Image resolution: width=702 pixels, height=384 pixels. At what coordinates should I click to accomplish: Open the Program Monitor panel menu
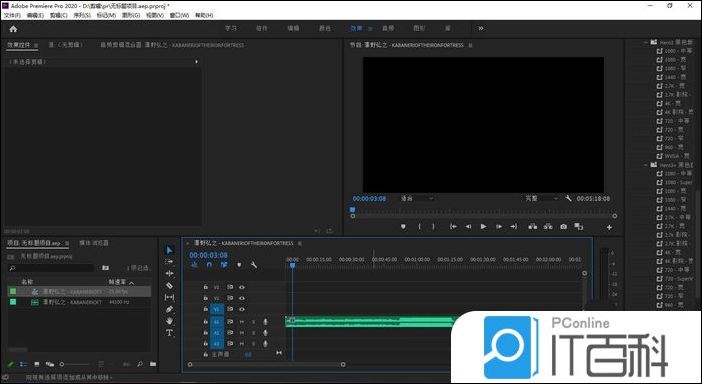470,45
